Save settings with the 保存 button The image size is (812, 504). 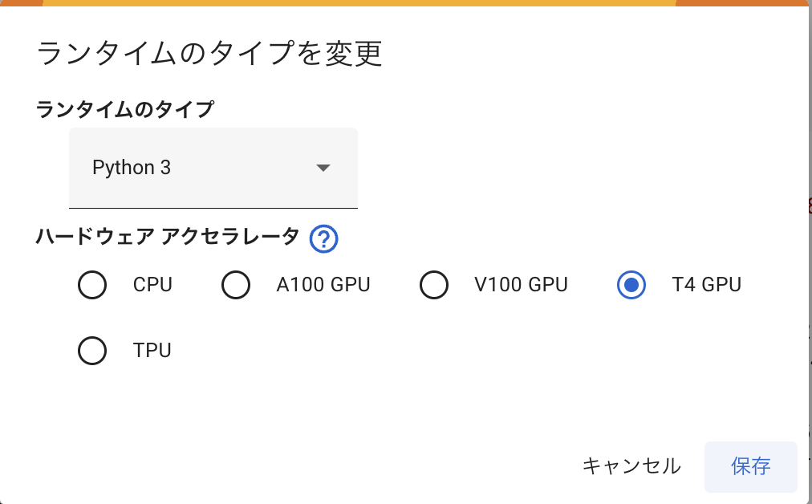(750, 466)
